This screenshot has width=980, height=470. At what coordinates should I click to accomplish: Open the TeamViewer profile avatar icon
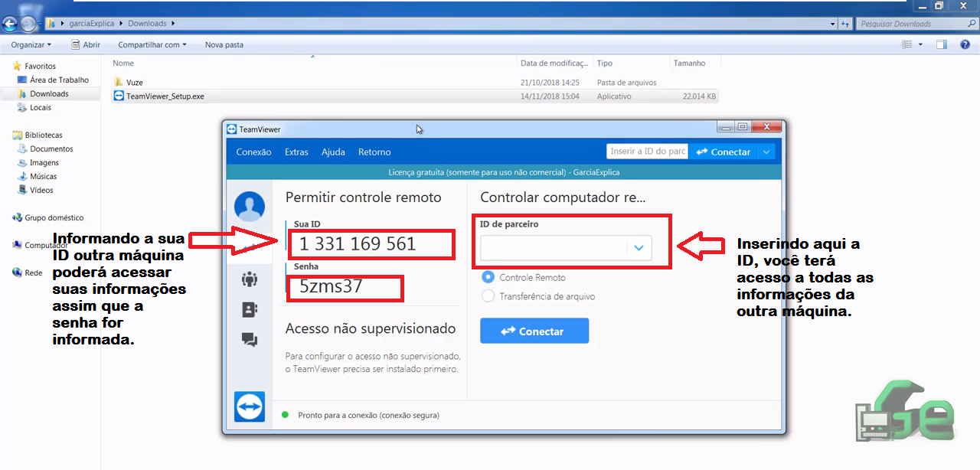click(x=250, y=207)
